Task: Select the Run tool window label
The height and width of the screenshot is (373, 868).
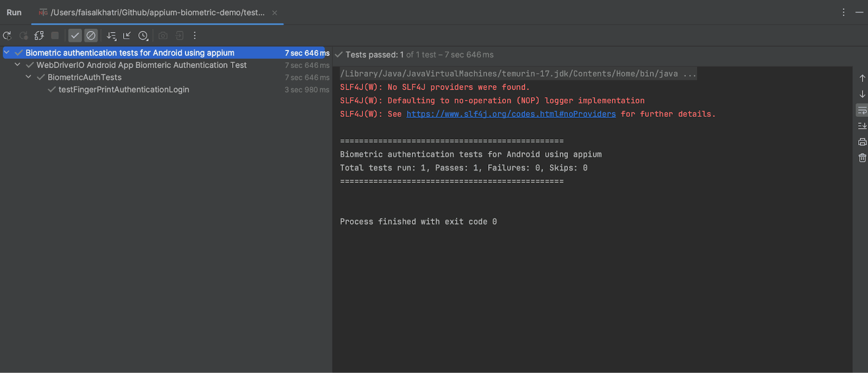Action: click(14, 12)
